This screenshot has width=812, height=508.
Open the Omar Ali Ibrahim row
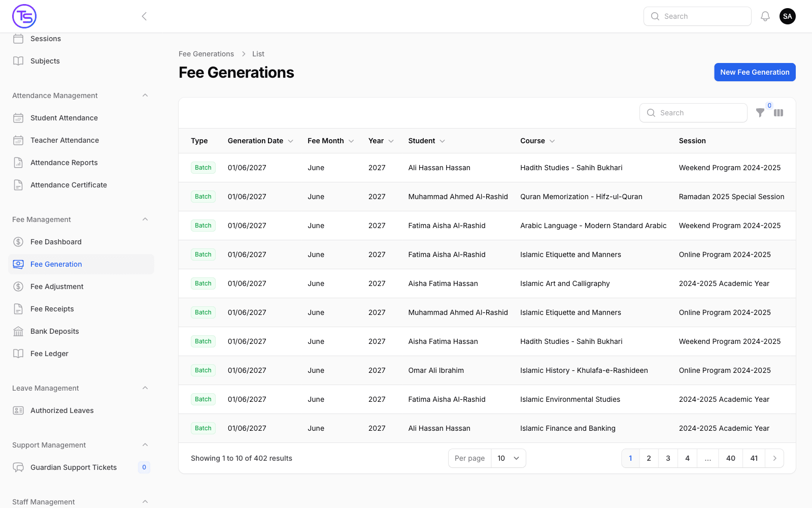(487, 370)
